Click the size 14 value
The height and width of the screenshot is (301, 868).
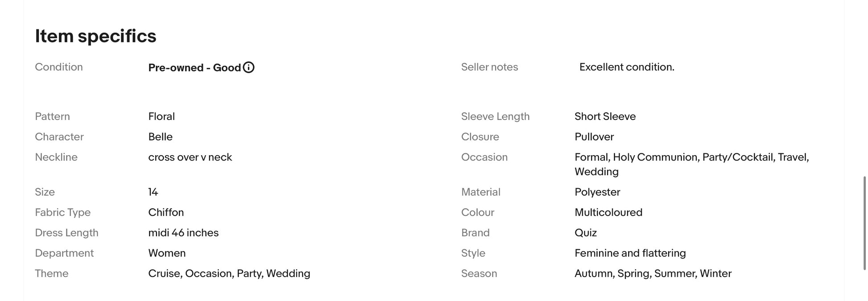point(153,192)
